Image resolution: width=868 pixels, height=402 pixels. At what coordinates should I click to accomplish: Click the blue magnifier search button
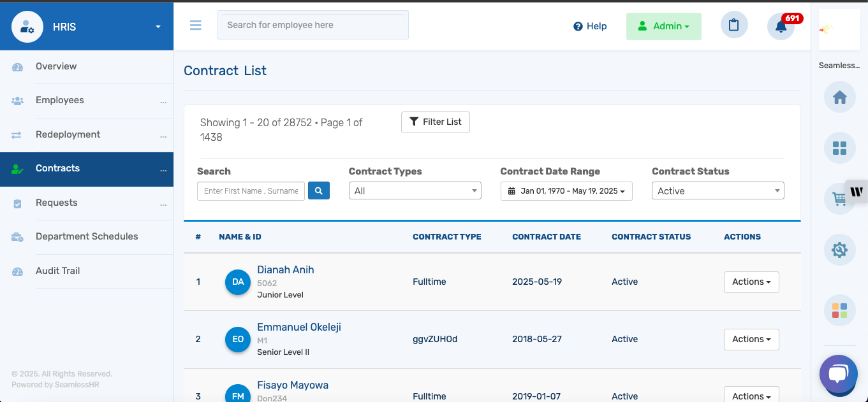click(319, 190)
